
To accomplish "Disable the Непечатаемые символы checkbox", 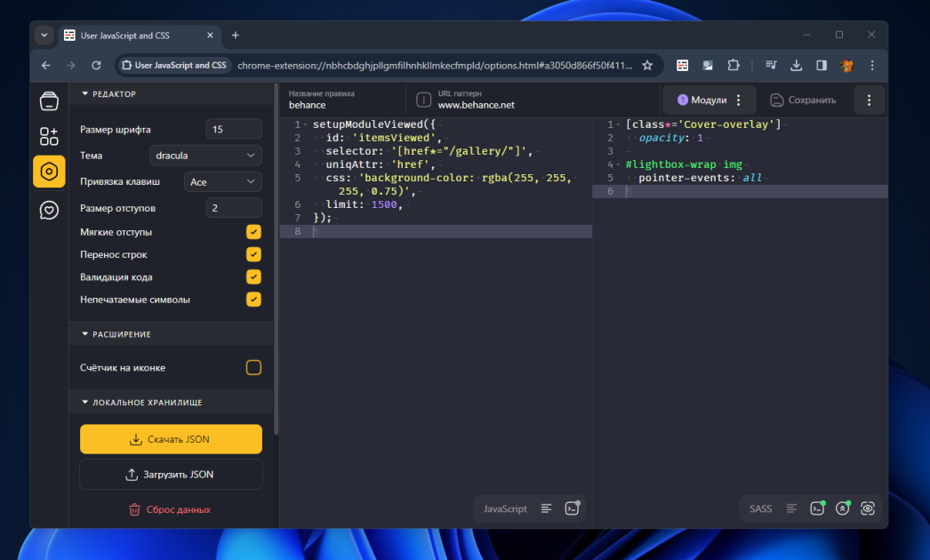I will click(253, 300).
